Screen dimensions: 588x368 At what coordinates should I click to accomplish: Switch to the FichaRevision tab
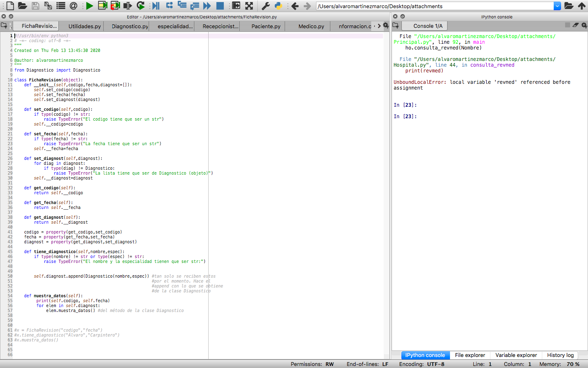tap(36, 26)
